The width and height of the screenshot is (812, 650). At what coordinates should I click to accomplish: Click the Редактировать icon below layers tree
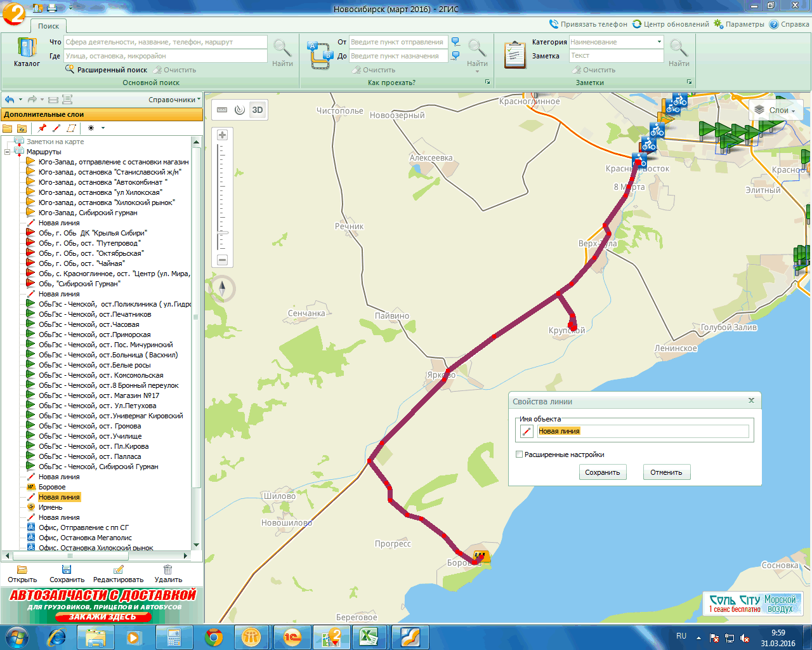click(118, 574)
